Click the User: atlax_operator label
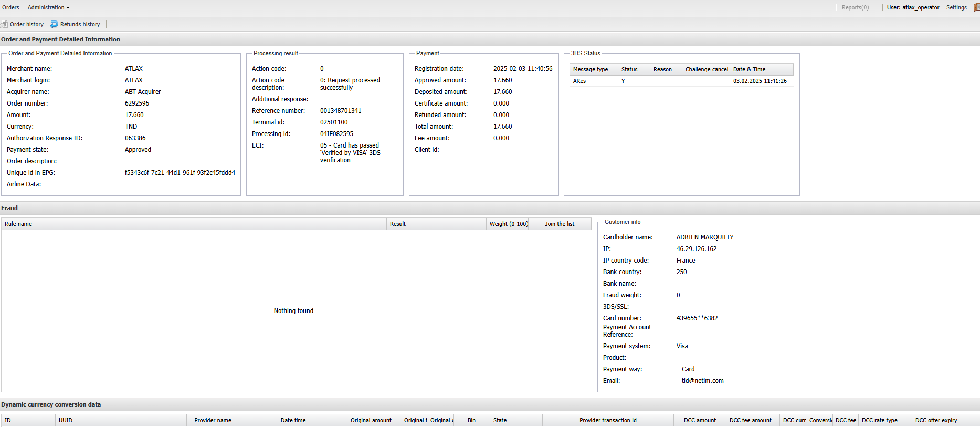 tap(913, 7)
